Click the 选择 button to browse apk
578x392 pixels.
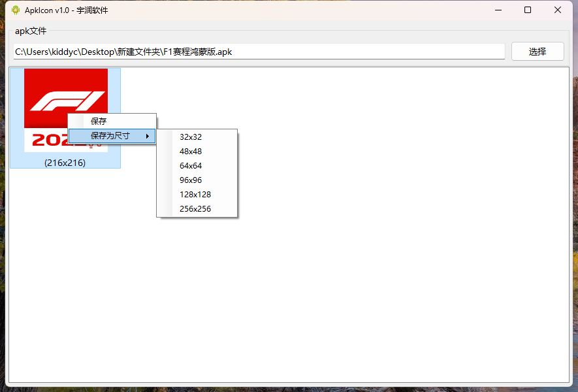click(x=538, y=51)
